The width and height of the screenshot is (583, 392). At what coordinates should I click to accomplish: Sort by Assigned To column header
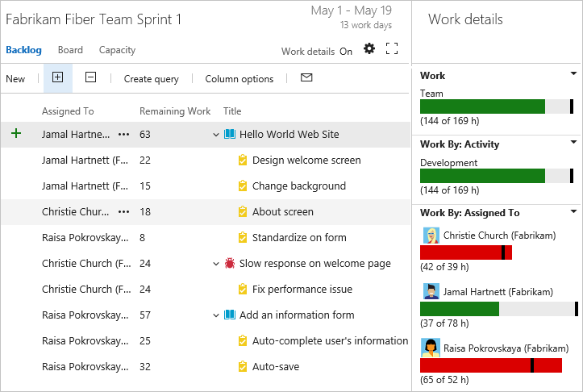click(68, 111)
